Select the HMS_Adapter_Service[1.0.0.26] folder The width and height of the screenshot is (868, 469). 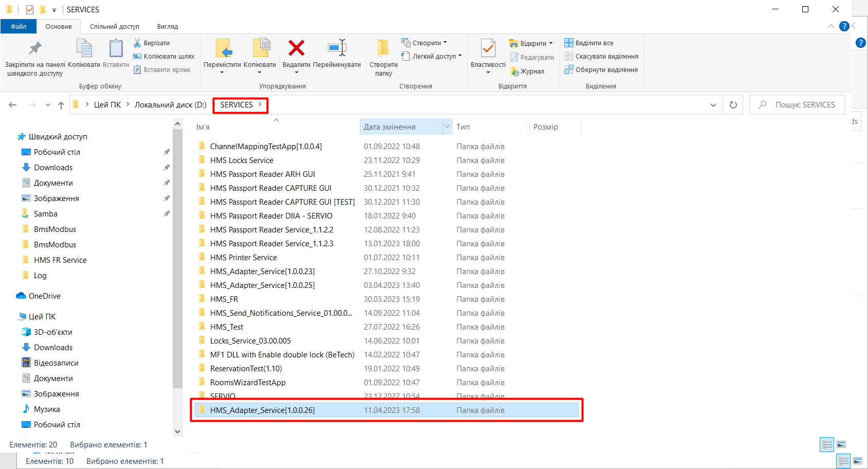point(262,410)
